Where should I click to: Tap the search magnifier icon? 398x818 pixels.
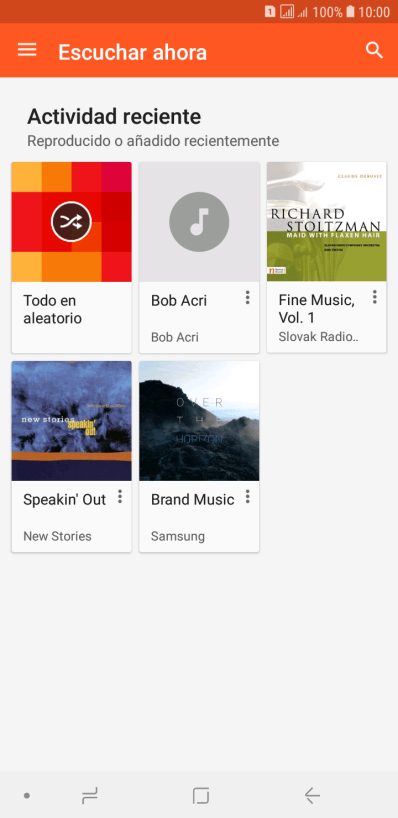coord(374,50)
